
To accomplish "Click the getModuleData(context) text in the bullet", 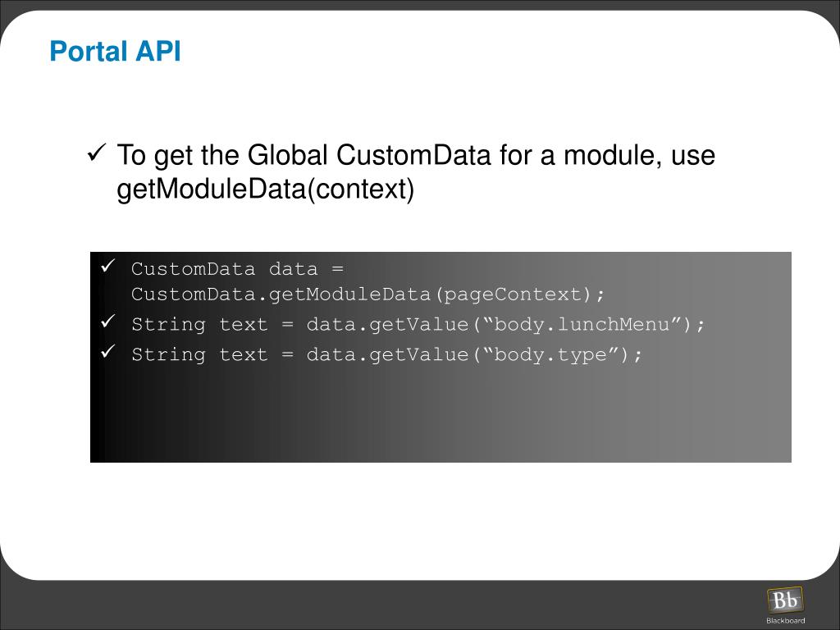I will [266, 189].
